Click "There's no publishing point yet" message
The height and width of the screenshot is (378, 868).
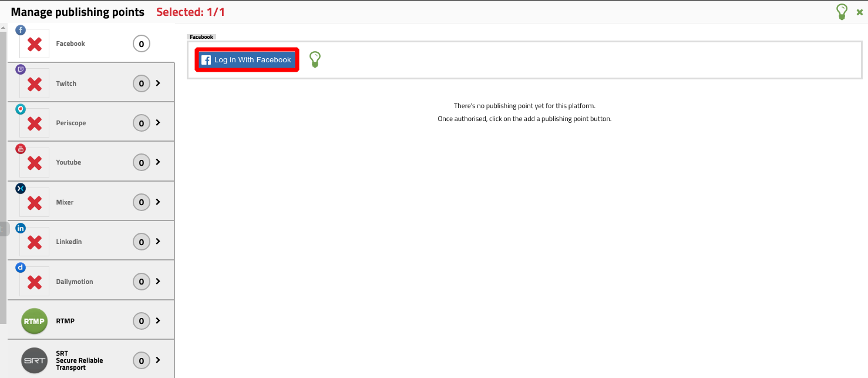point(524,106)
